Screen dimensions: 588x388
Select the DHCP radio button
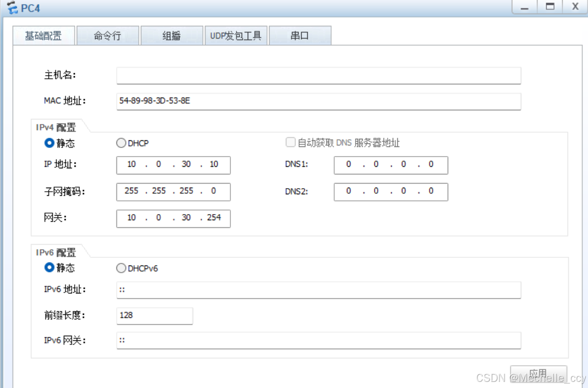tap(121, 143)
